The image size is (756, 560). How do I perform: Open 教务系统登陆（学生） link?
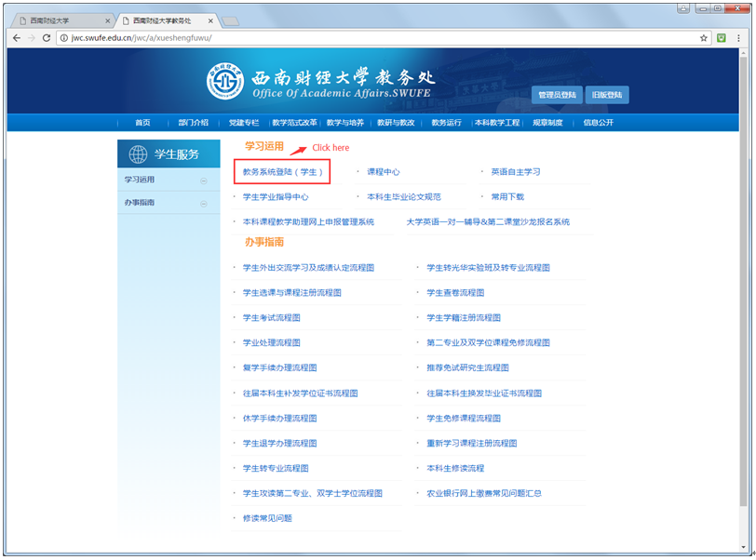(282, 172)
